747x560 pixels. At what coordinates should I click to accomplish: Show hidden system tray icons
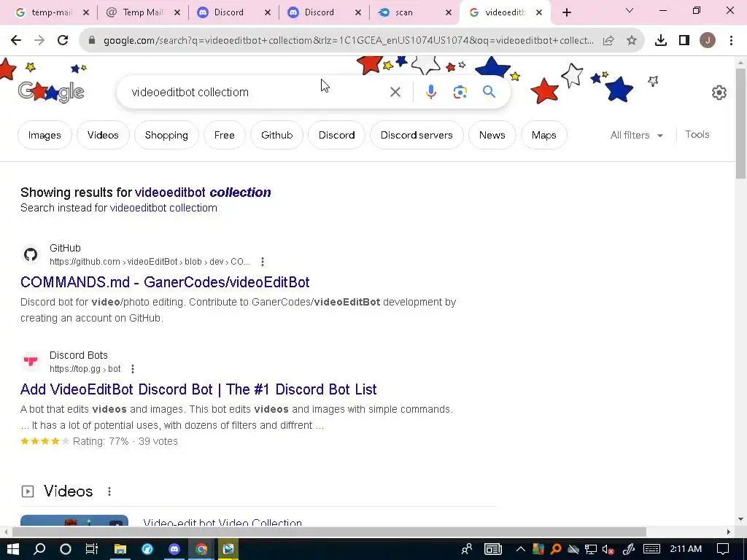[x=520, y=549]
